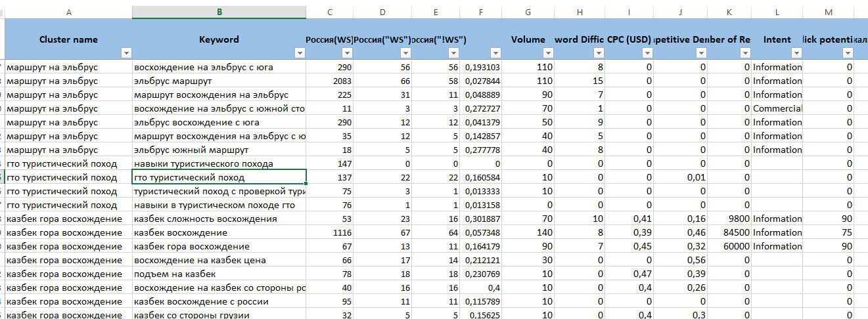Select cell 'навыки туристического похода'
This screenshot has width=868, height=319.
(219, 163)
